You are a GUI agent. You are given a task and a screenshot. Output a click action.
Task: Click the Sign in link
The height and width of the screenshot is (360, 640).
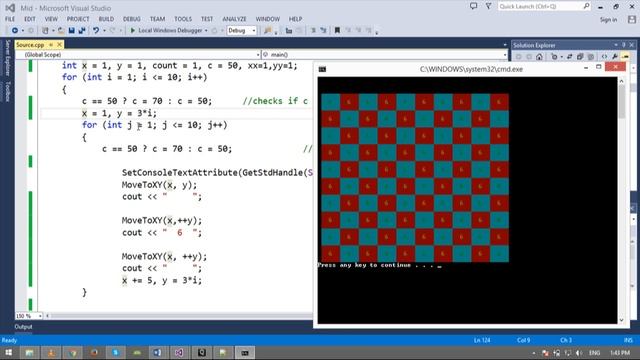click(x=608, y=20)
